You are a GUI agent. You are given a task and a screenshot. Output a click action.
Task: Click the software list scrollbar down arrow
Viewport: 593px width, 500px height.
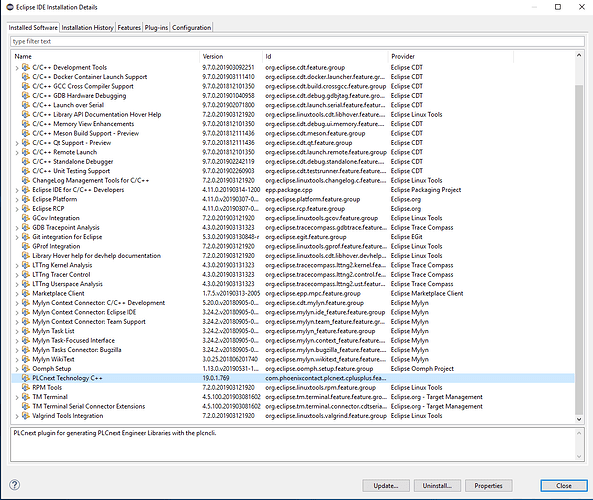pyautogui.click(x=579, y=419)
